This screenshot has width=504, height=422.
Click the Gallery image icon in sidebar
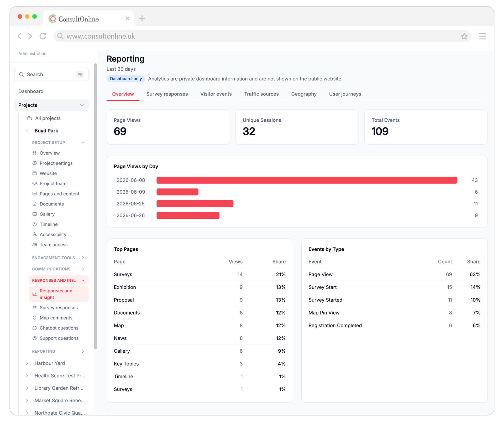pyautogui.click(x=34, y=214)
